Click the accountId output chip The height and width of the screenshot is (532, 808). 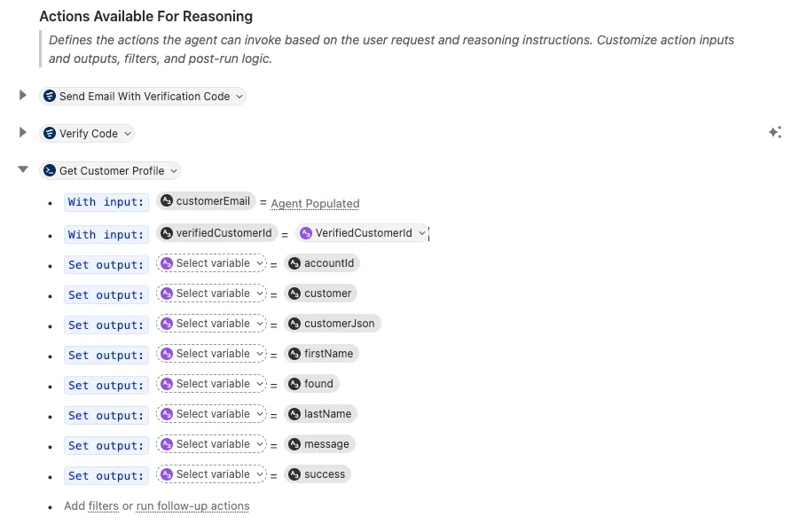[322, 263]
